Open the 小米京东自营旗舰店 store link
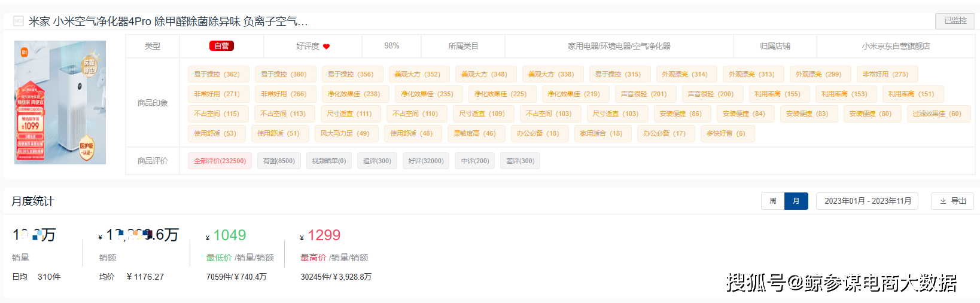980x303 pixels. pos(896,46)
